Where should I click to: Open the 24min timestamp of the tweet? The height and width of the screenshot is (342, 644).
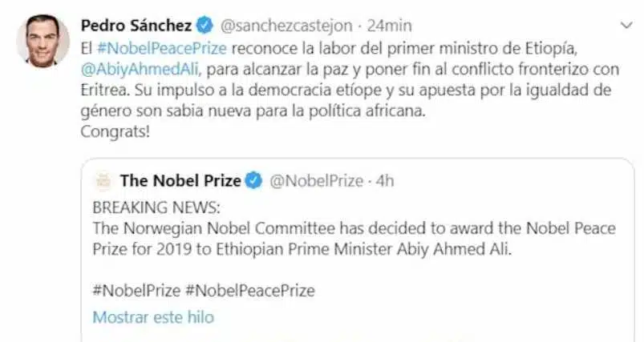[389, 26]
